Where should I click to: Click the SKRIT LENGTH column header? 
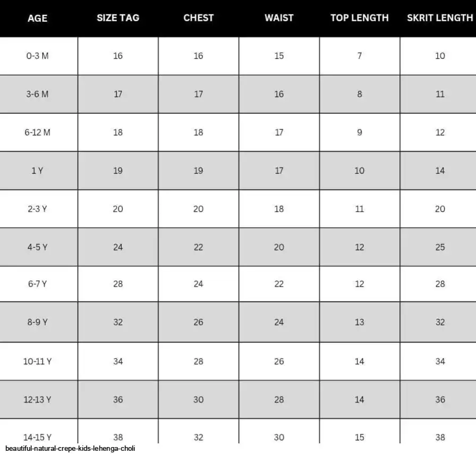(x=439, y=18)
